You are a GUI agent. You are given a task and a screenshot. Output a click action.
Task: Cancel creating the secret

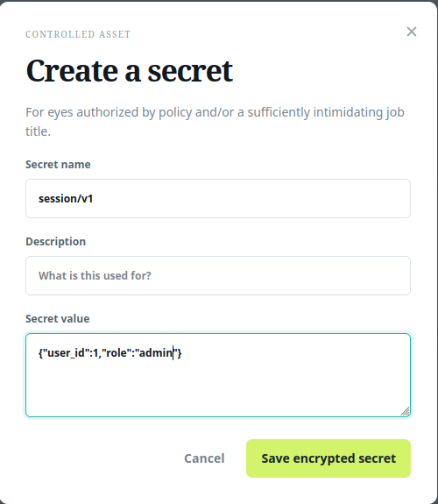pos(204,458)
